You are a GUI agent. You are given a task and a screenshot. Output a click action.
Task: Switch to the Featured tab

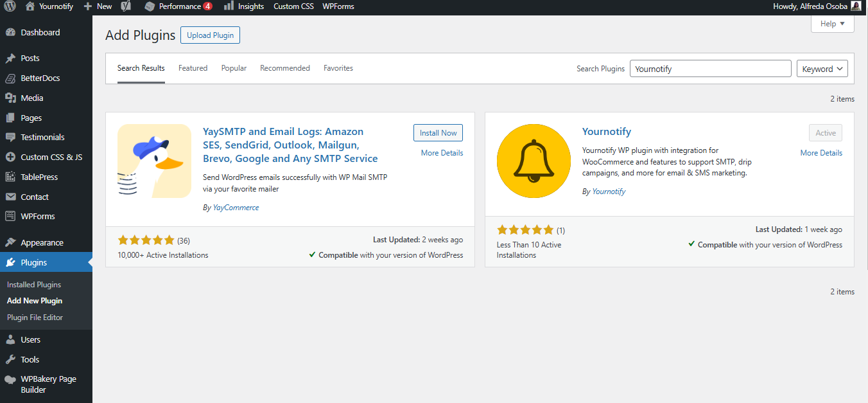[193, 68]
